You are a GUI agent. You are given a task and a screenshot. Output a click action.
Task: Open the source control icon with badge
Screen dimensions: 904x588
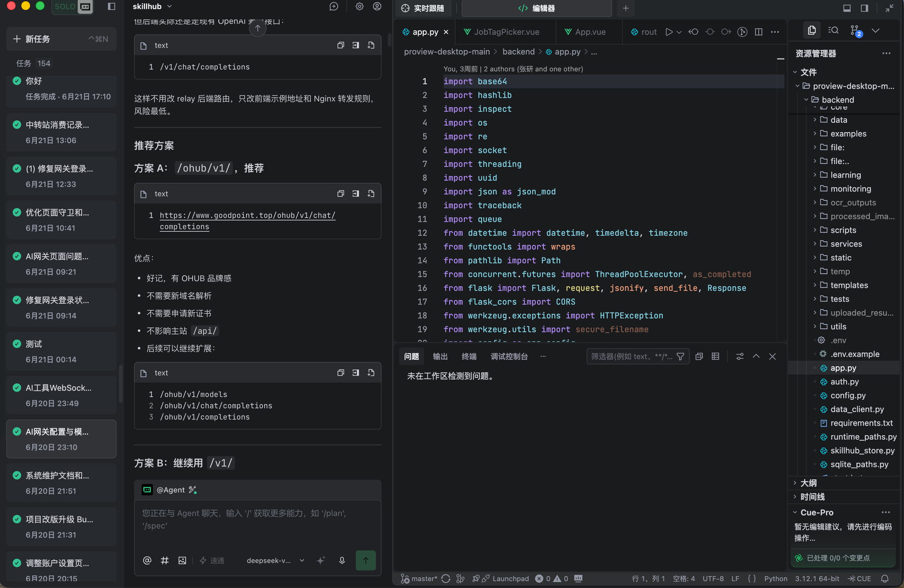[x=855, y=31]
